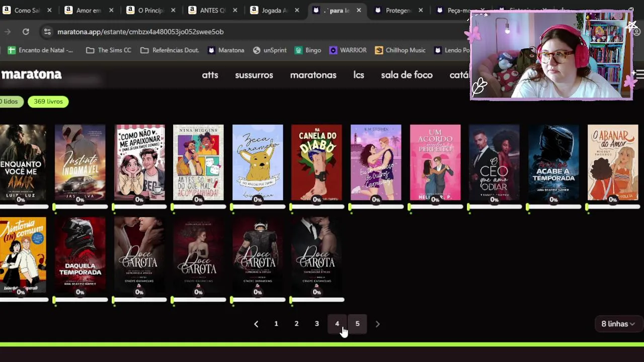644x362 pixels.
Task: Go forward in browser history
Action: pyautogui.click(x=8, y=32)
